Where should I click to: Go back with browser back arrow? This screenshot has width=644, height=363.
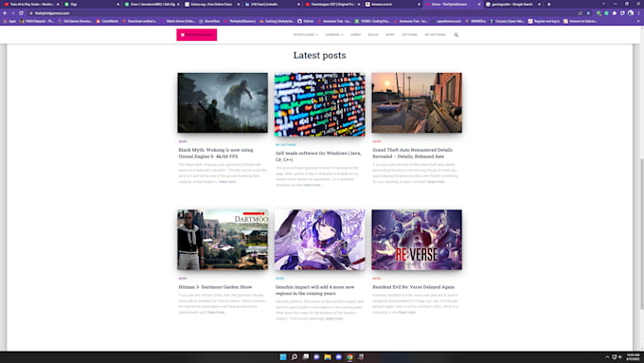[x=5, y=13]
